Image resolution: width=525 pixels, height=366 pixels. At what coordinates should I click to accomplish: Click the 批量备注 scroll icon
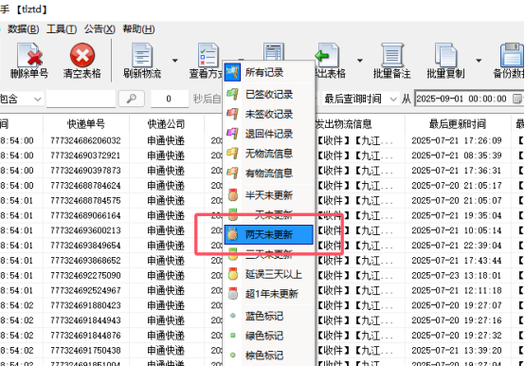[x=392, y=55]
